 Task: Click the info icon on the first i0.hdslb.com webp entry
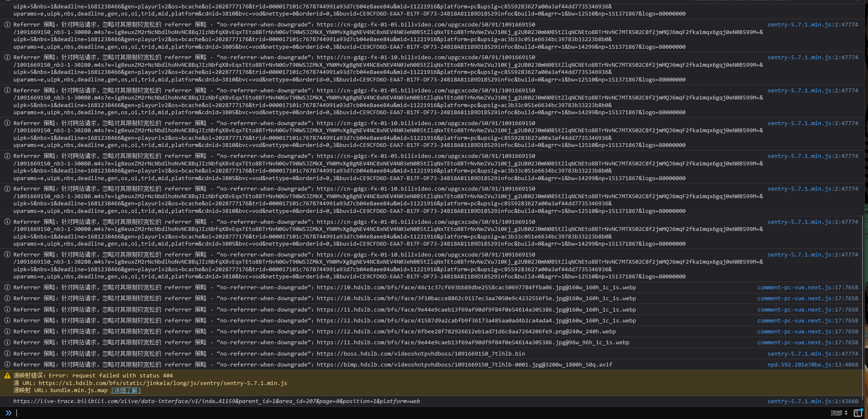(x=7, y=287)
